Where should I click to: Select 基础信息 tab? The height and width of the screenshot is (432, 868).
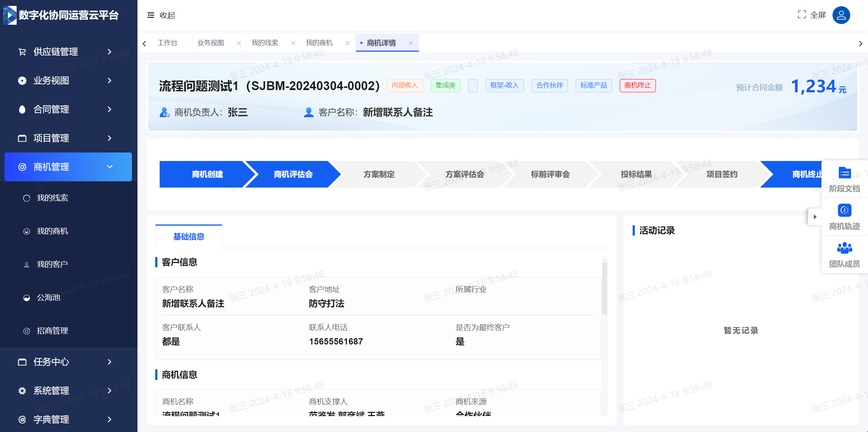pos(189,237)
